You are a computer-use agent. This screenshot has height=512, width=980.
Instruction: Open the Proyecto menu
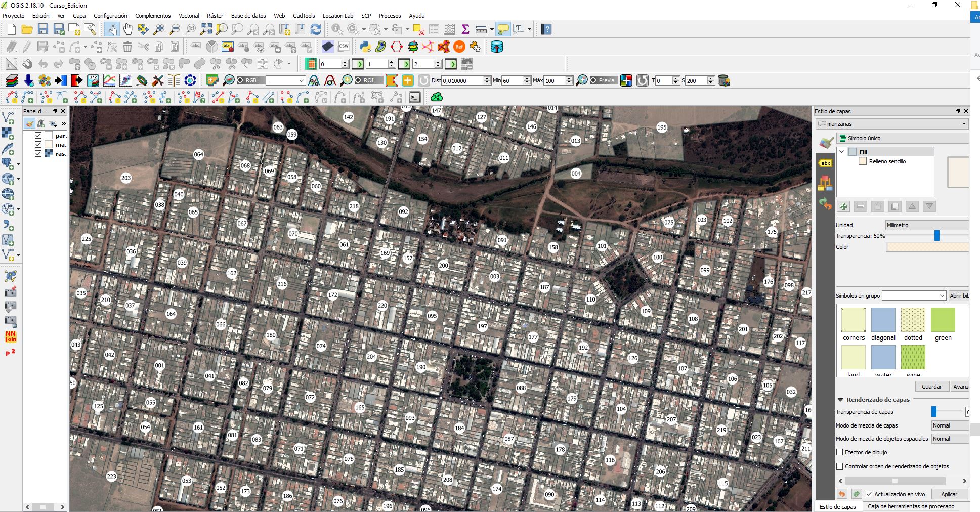point(14,16)
